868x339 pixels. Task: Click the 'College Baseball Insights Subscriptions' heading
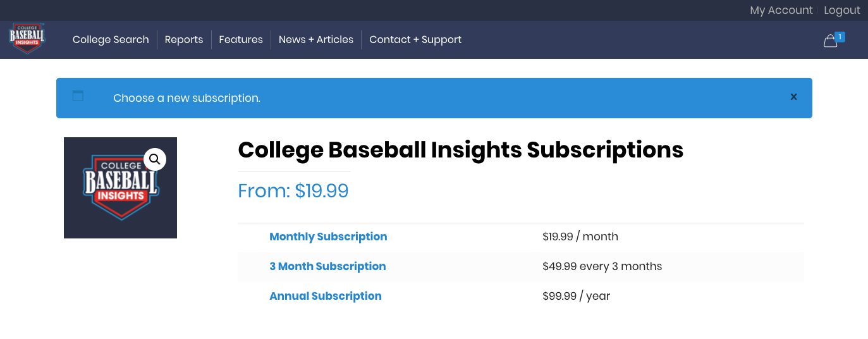click(460, 150)
